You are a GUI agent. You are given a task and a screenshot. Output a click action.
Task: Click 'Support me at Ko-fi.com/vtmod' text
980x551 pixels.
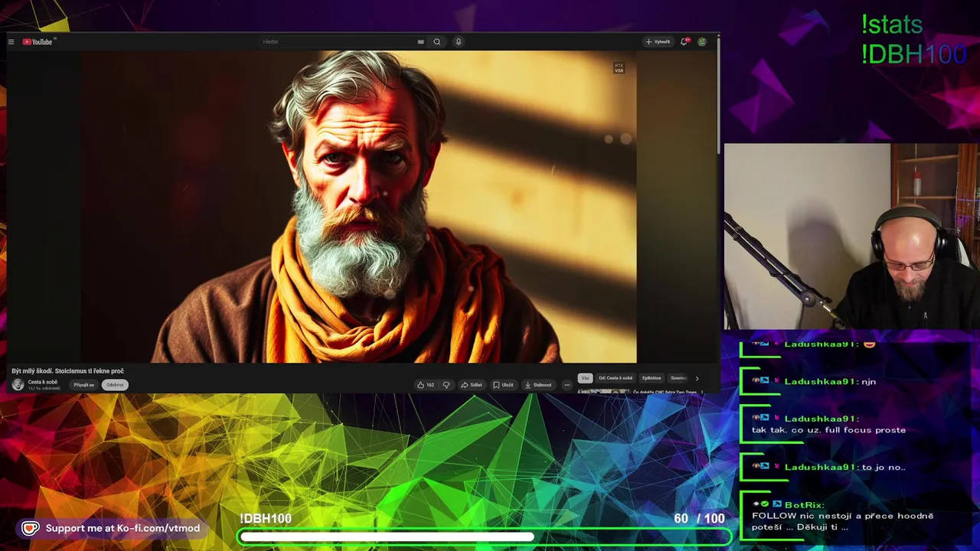point(122,528)
